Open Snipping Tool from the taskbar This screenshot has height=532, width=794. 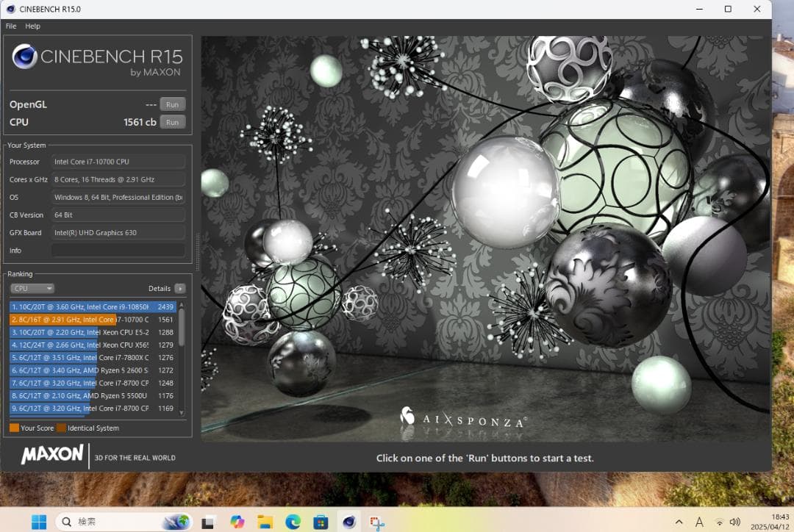coord(376,522)
